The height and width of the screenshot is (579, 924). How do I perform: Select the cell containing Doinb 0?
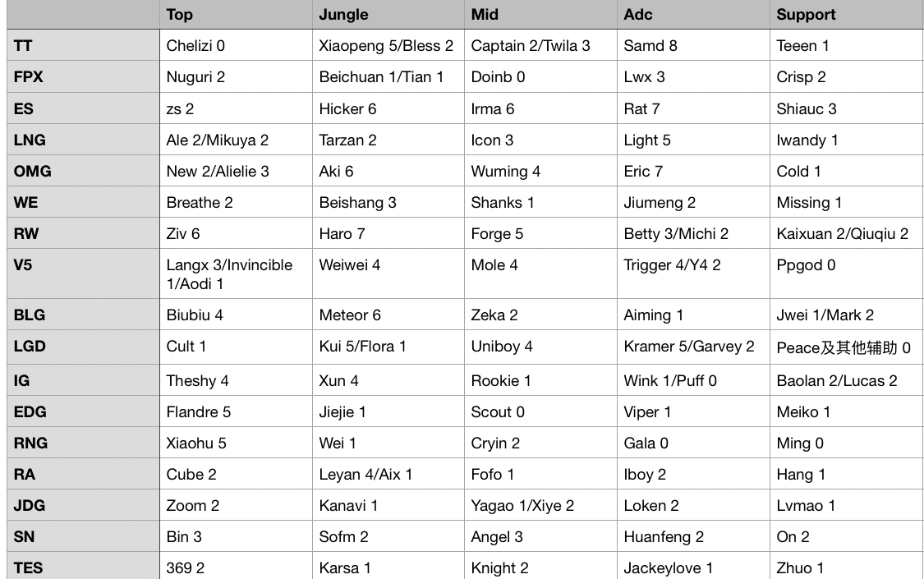(540, 77)
